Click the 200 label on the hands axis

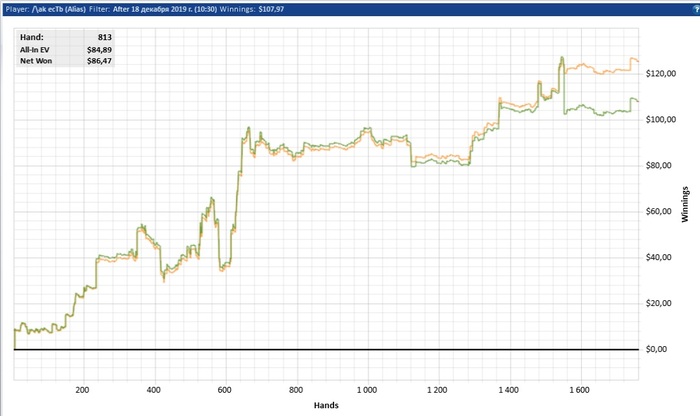pyautogui.click(x=82, y=390)
